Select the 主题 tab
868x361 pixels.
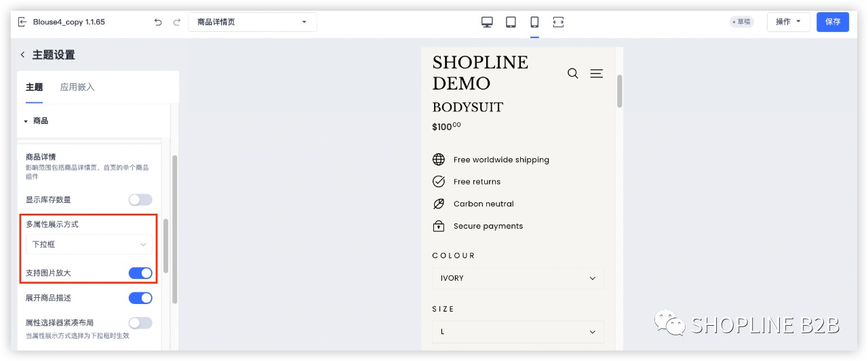tap(34, 87)
